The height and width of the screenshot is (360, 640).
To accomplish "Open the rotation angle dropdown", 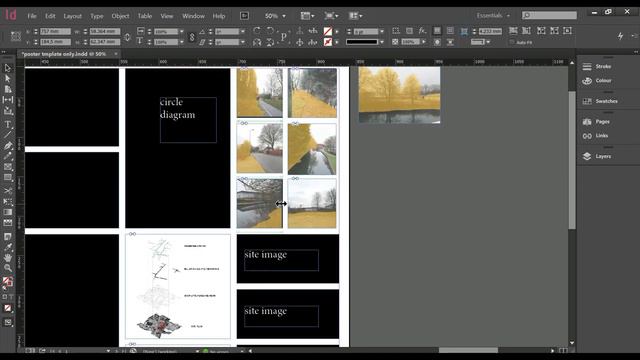I will [243, 31].
